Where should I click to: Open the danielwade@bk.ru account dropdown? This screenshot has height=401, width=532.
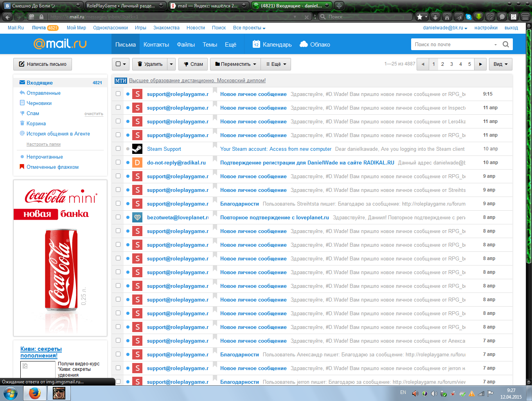click(x=445, y=28)
